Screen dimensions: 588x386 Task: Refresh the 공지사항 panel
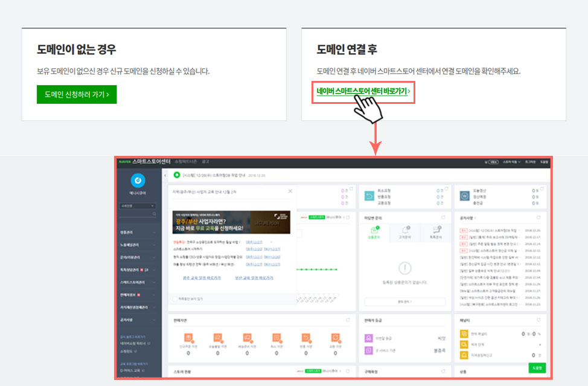[538, 217]
